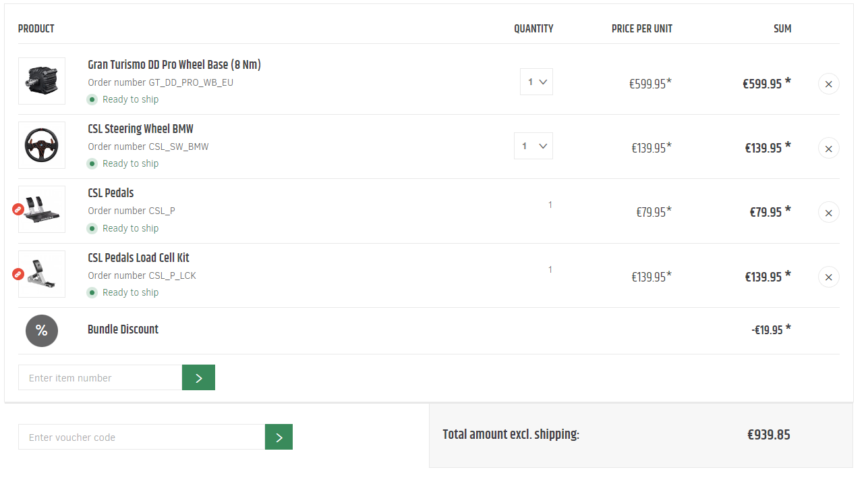Click the red bundle icon beside Load Cell Kit

[18, 274]
